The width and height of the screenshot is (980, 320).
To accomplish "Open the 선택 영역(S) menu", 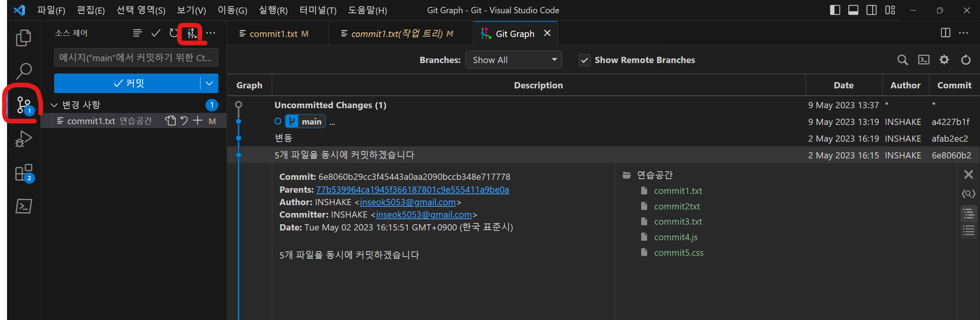I will click(x=141, y=10).
